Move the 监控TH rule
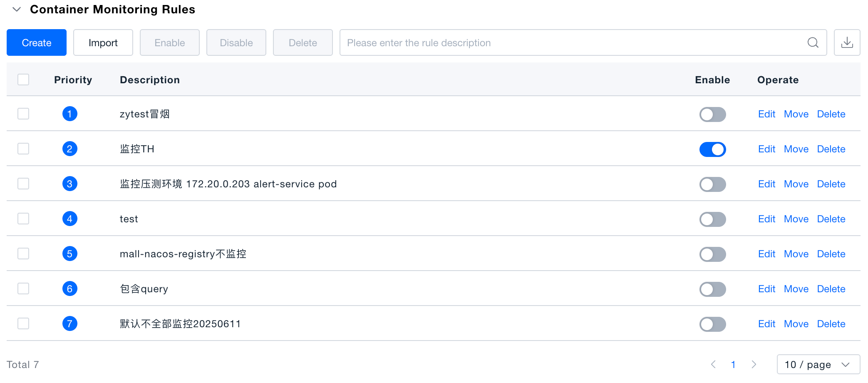Screen dimensions: 868x383 tap(796, 149)
